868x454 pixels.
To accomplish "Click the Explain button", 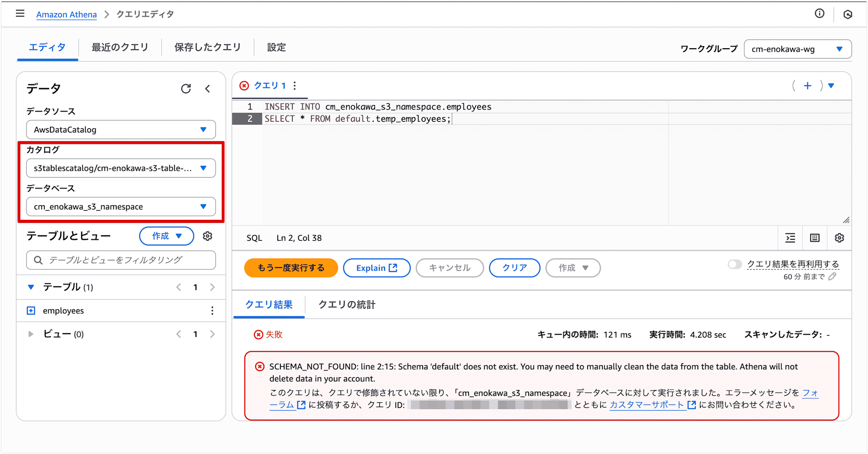I will 377,268.
